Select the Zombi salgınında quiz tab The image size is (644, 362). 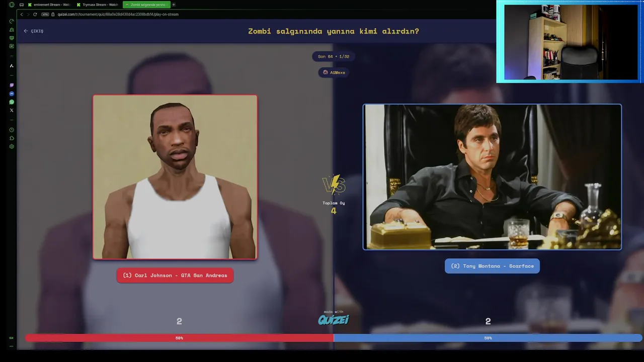[x=146, y=5]
